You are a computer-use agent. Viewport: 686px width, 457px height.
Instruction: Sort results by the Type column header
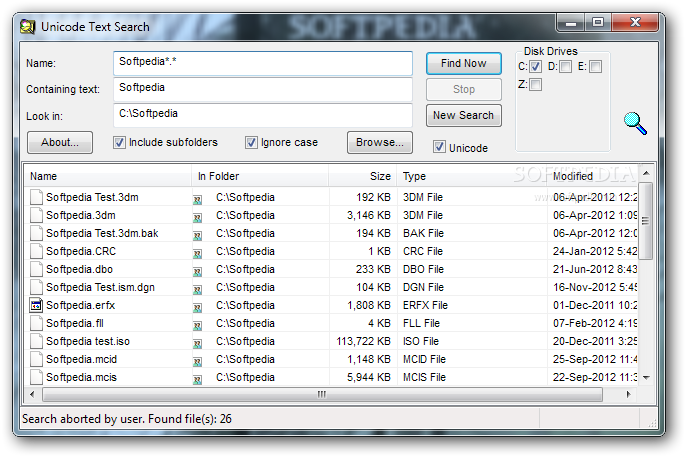tap(472, 176)
